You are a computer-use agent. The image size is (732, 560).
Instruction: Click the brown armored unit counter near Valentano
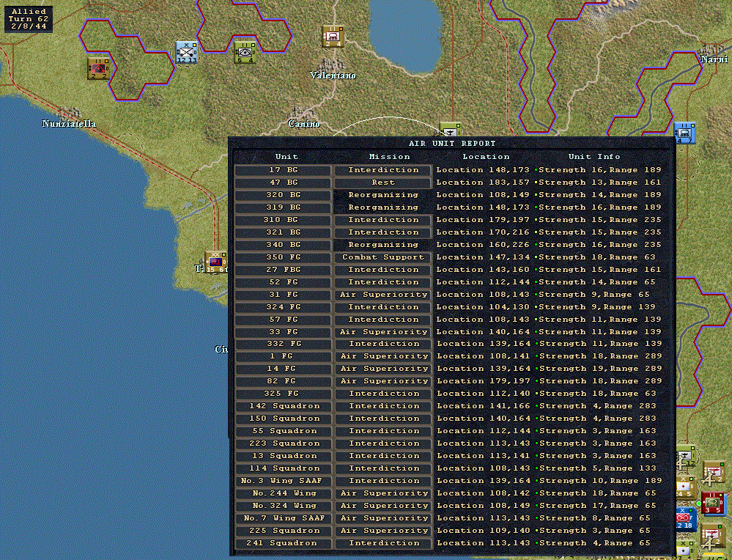point(333,37)
